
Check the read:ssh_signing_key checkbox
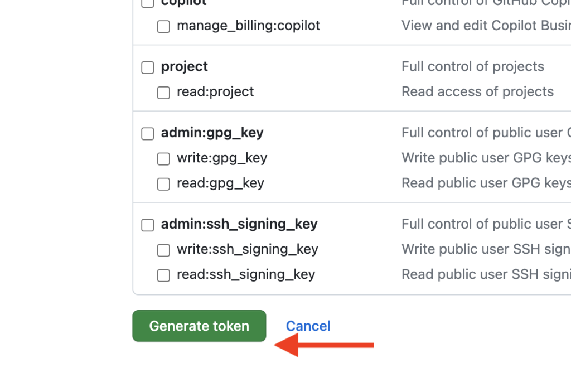tap(163, 275)
